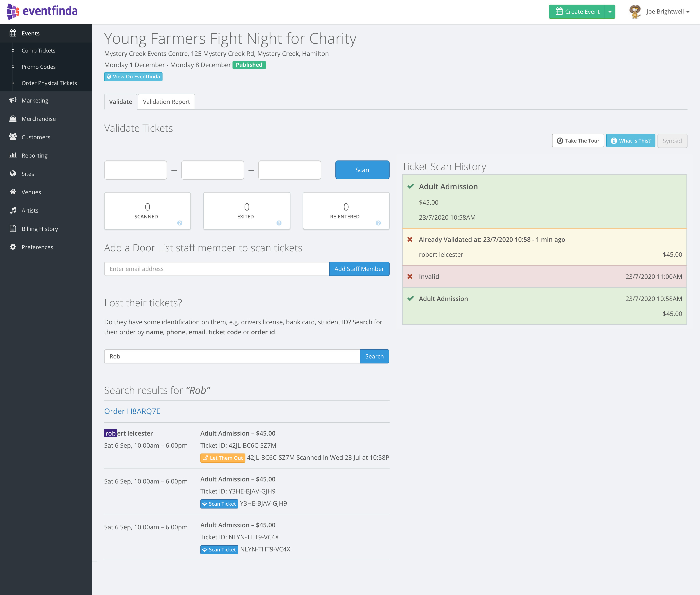Switch to the Validation Report tab
The width and height of the screenshot is (700, 595).
point(166,101)
